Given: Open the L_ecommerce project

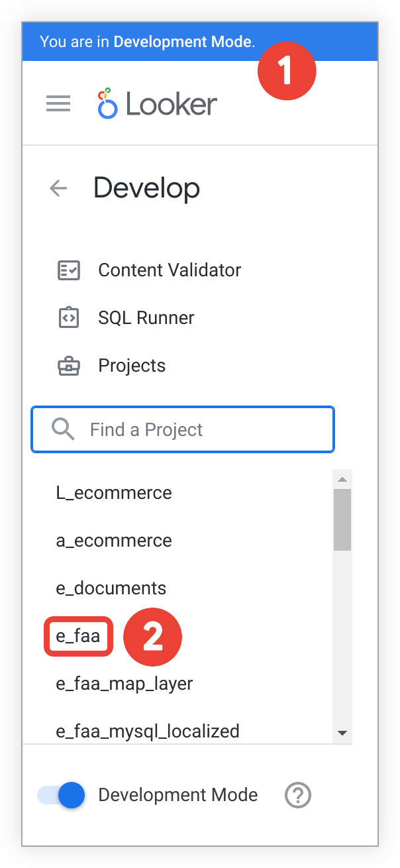Looking at the screenshot, I should (x=114, y=493).
